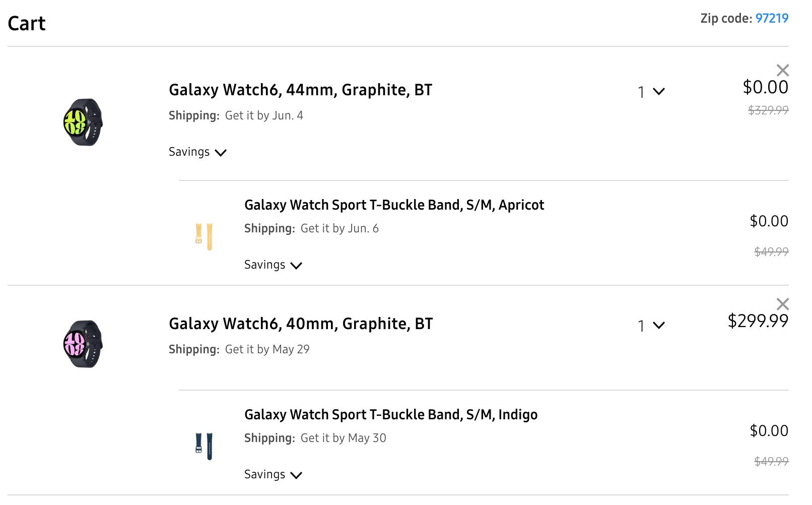Expand Savings under Galaxy Watch6 44mm
812x505 pixels.
197,152
